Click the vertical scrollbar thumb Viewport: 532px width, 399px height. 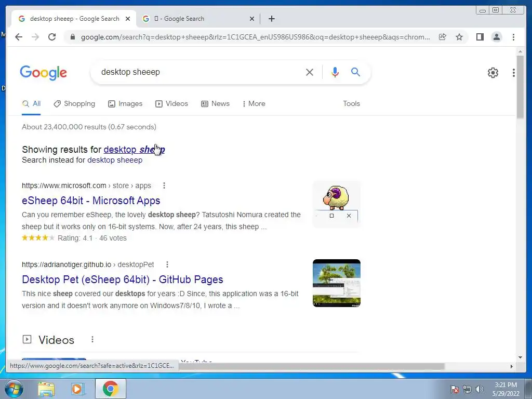(520, 87)
